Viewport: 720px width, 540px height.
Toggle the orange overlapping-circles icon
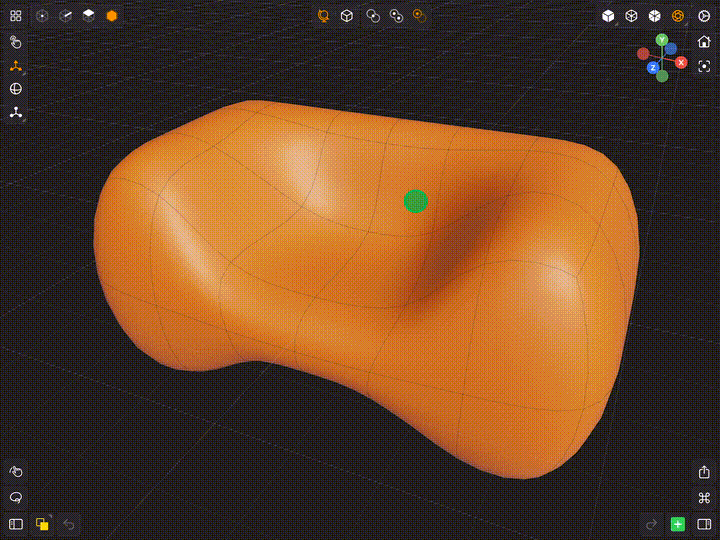pyautogui.click(x=419, y=16)
